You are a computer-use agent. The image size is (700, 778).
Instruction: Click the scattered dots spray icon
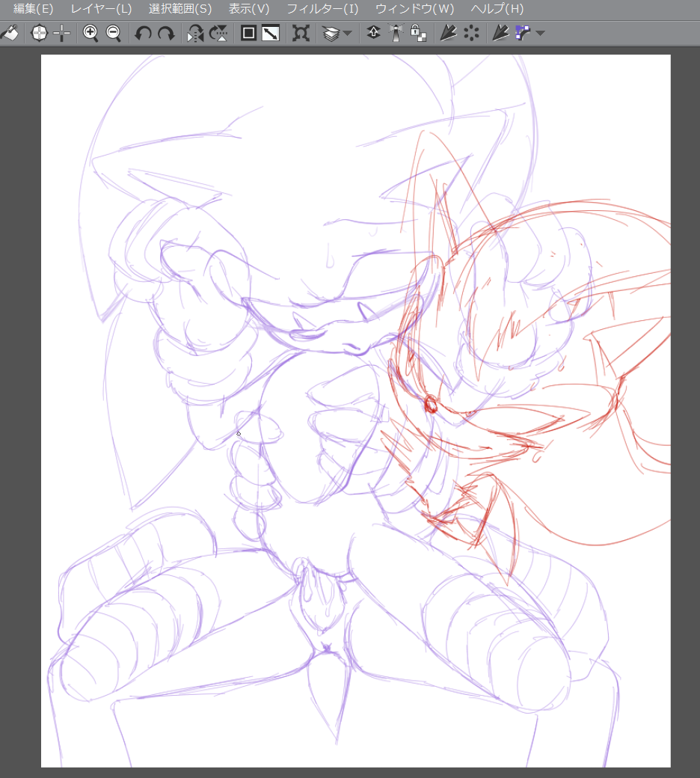click(471, 33)
